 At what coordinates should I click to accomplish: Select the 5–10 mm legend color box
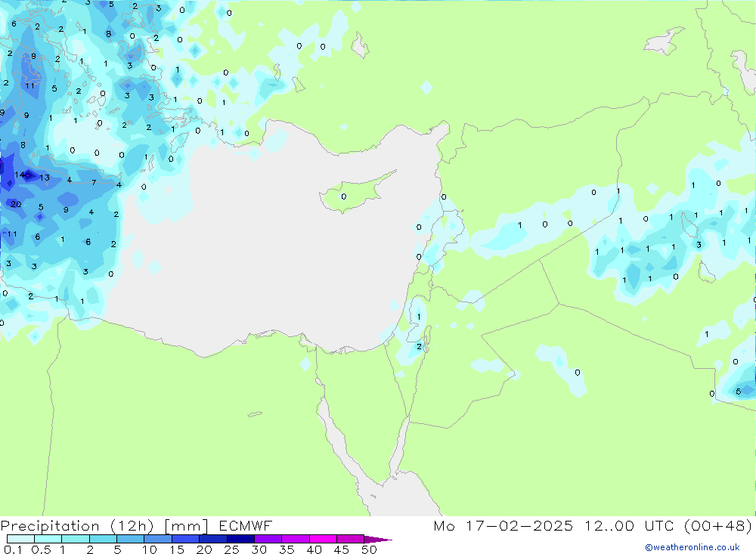(131, 539)
